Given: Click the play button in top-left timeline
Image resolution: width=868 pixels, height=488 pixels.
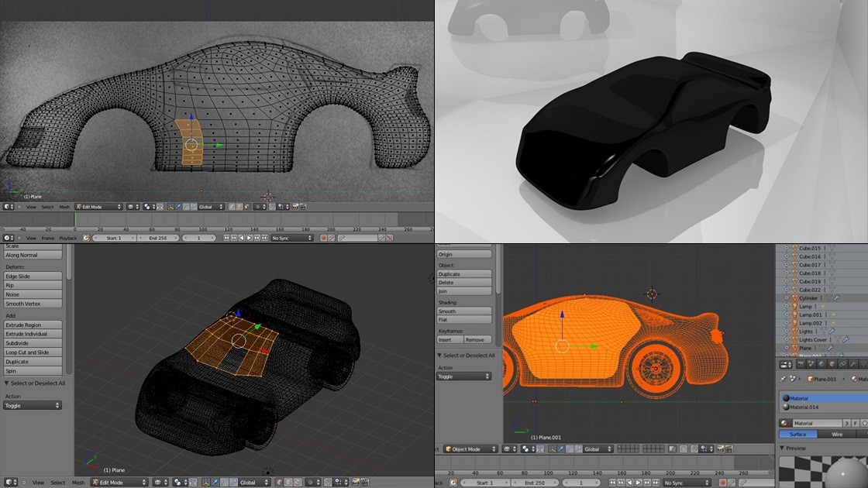Looking at the screenshot, I should pyautogui.click(x=250, y=238).
